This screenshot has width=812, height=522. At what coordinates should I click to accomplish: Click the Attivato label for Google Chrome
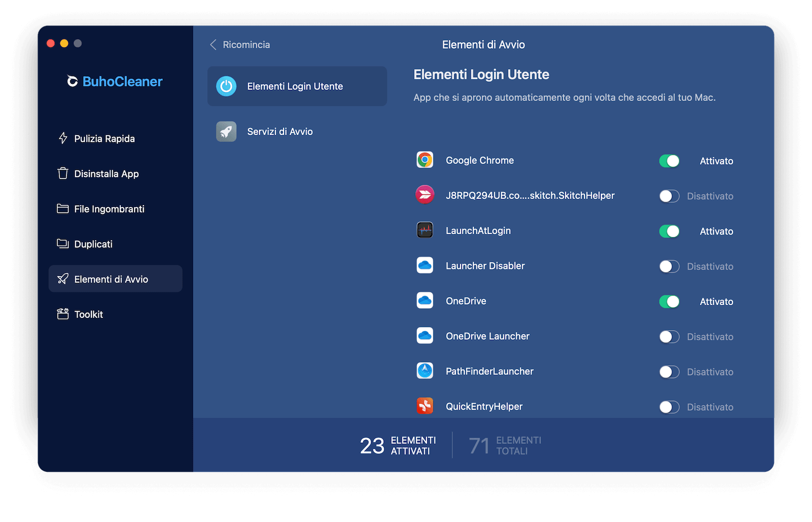coord(716,161)
